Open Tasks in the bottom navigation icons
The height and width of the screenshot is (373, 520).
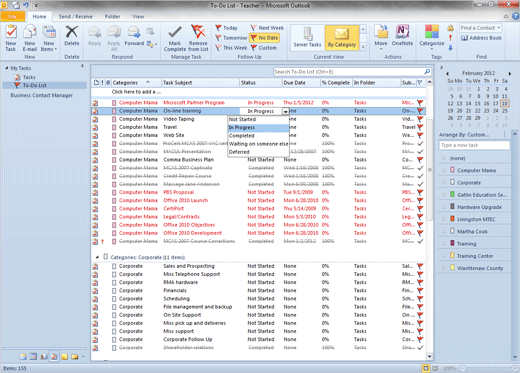[54, 357]
